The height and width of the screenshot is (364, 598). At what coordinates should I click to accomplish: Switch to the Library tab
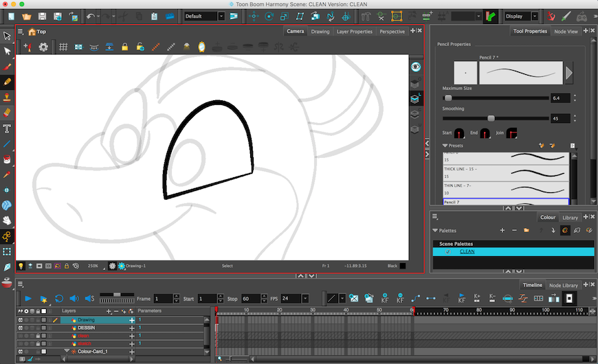(x=570, y=217)
